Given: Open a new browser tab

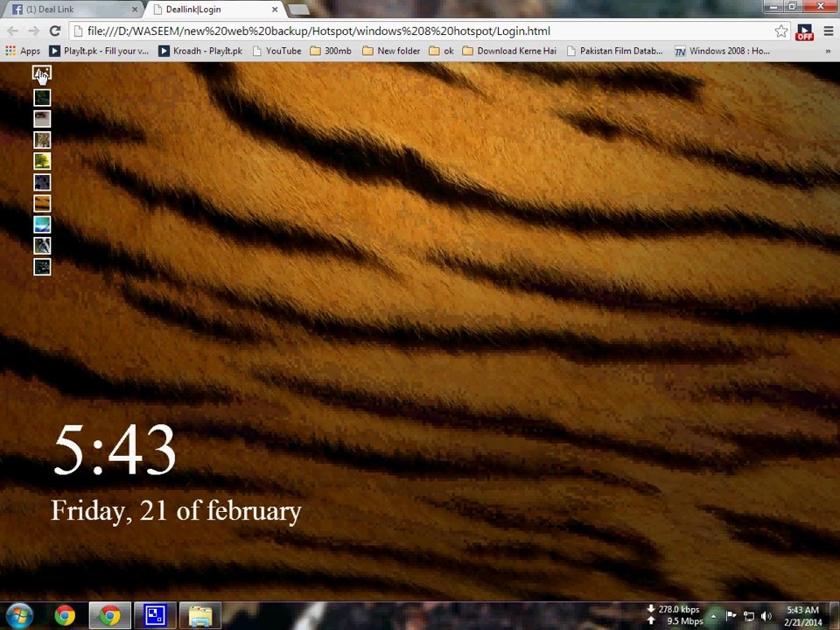Looking at the screenshot, I should pos(299,10).
